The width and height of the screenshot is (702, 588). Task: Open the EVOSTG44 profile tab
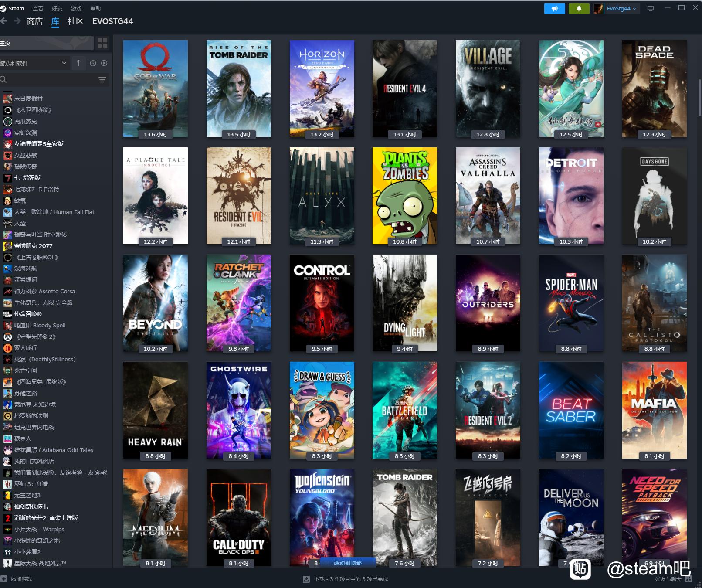[113, 21]
